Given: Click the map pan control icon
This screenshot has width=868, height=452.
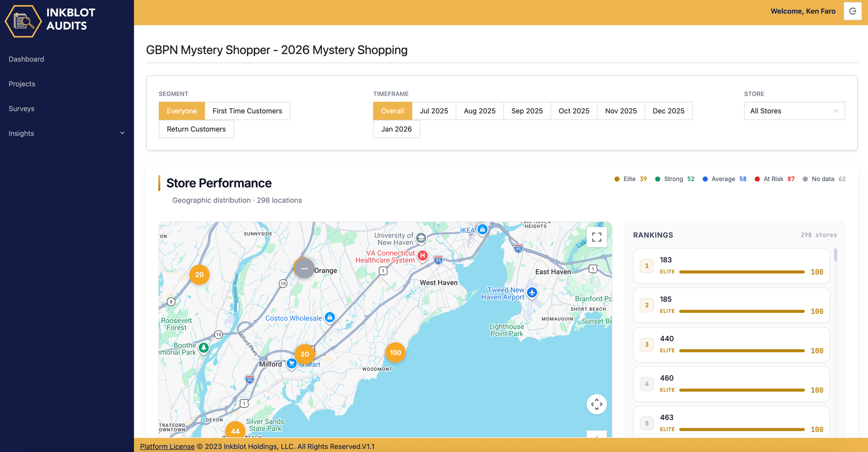Looking at the screenshot, I should 596,404.
